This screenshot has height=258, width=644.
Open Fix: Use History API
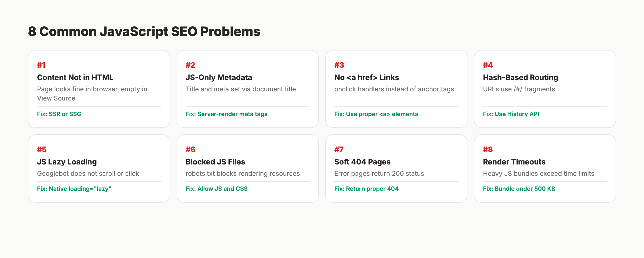tap(511, 114)
